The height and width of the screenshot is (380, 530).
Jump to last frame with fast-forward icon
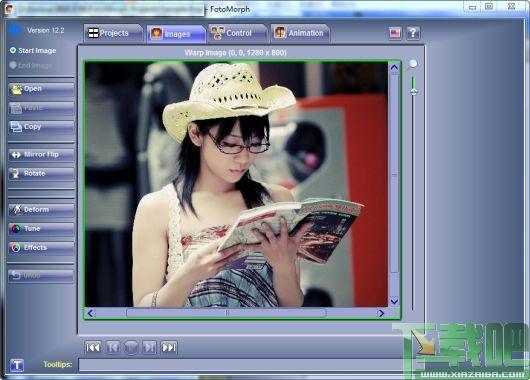click(x=169, y=347)
